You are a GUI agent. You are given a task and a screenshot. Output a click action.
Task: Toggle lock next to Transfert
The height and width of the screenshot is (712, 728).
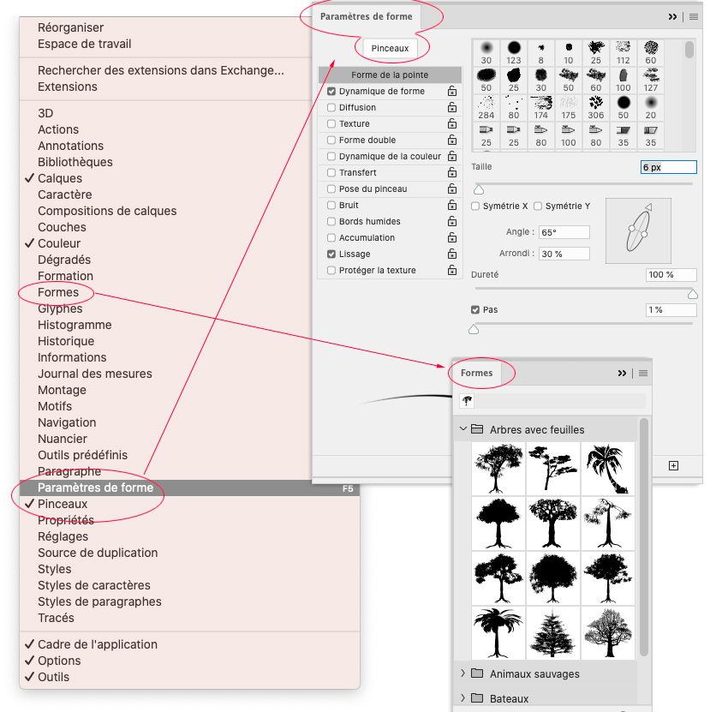pyautogui.click(x=452, y=172)
